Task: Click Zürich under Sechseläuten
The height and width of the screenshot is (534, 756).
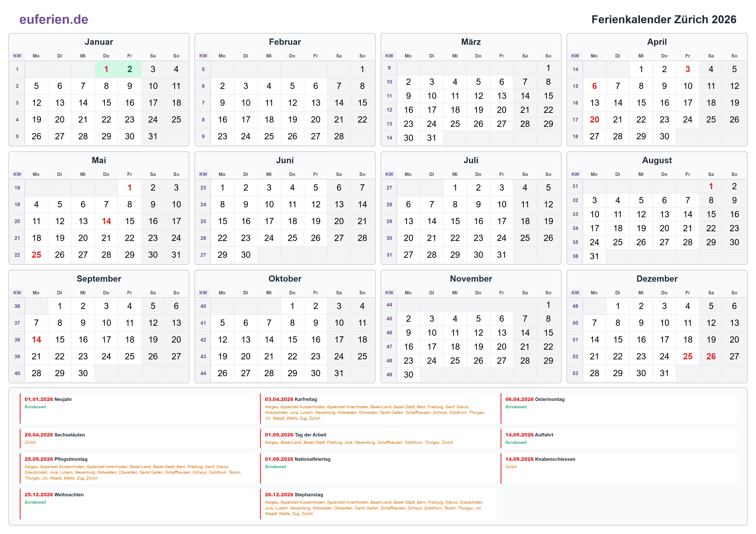Action: click(30, 442)
